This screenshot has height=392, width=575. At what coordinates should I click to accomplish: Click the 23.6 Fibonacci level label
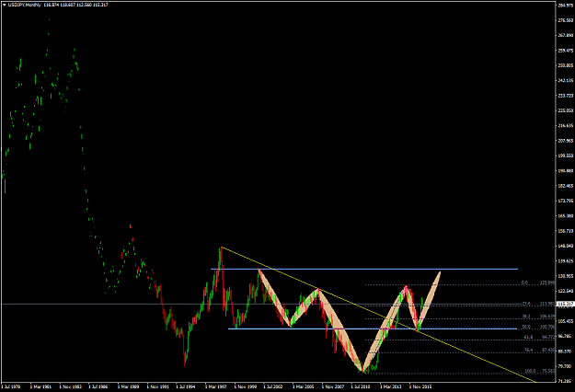coord(526,304)
